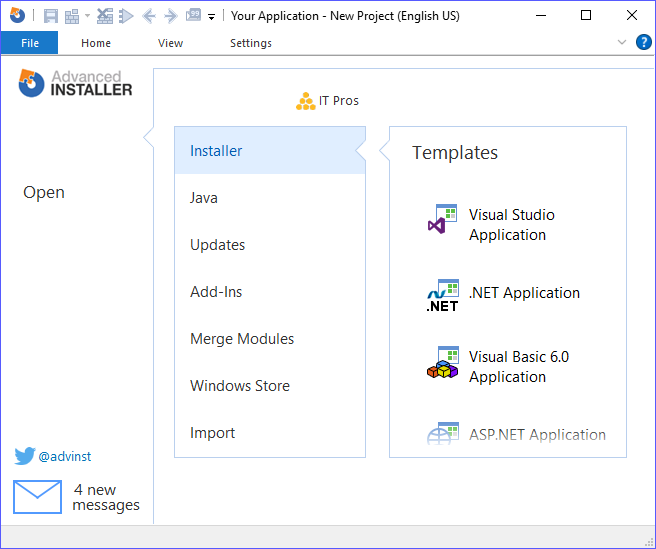Viewport: 656px width, 549px height.
Task: Click the Run project toolbar icon
Action: (126, 16)
